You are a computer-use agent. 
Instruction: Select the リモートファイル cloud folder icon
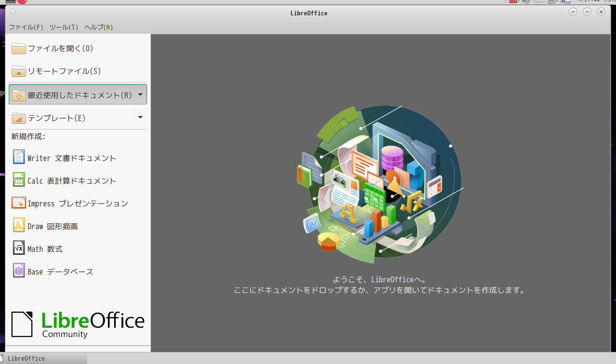(18, 71)
